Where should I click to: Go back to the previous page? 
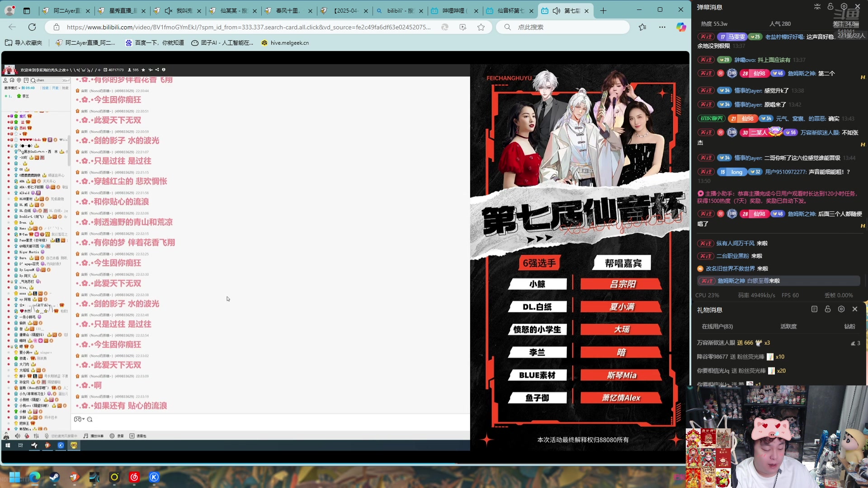[12, 27]
